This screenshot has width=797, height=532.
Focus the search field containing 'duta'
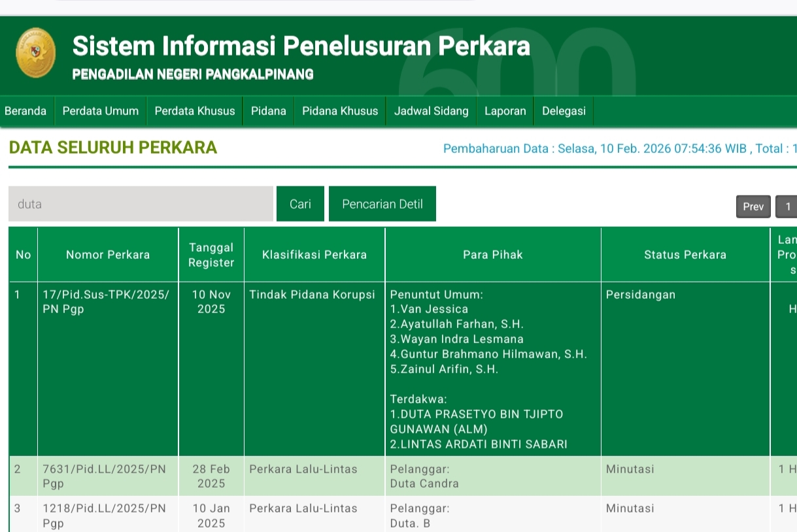pos(141,204)
